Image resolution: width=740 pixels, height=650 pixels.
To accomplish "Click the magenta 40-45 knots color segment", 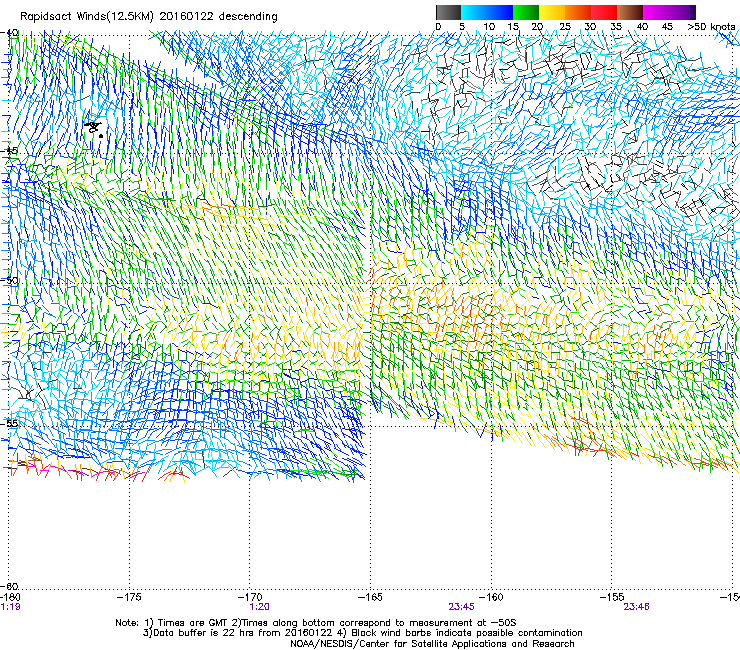I will pos(656,12).
